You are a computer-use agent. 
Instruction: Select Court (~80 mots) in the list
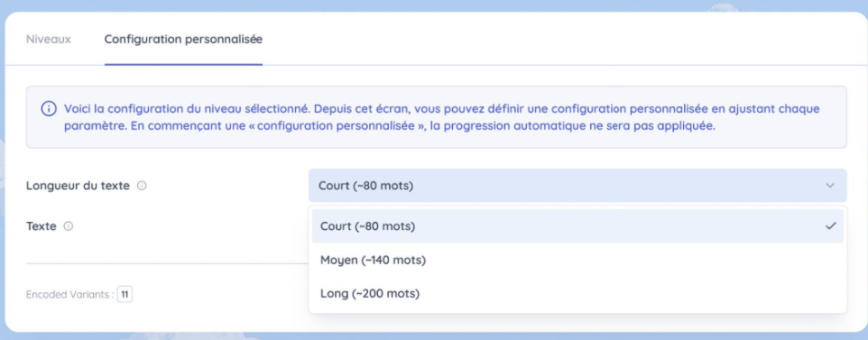click(577, 226)
